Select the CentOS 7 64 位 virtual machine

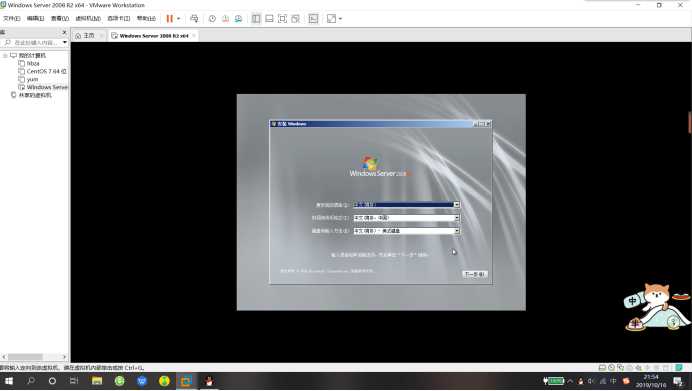click(x=46, y=71)
